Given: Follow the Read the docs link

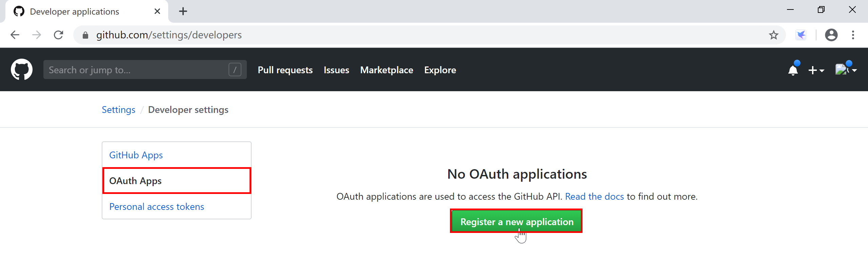Looking at the screenshot, I should tap(594, 196).
